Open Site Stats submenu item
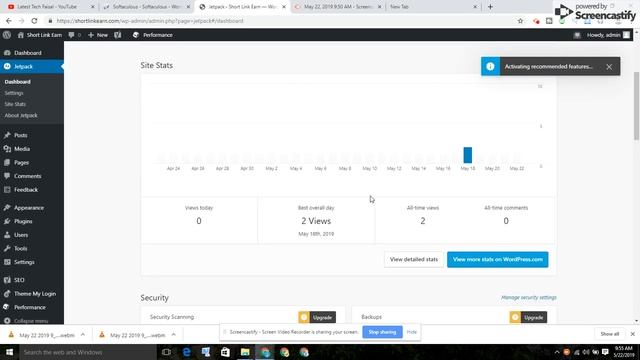Screen dimensions: 640x360 [x=15, y=104]
